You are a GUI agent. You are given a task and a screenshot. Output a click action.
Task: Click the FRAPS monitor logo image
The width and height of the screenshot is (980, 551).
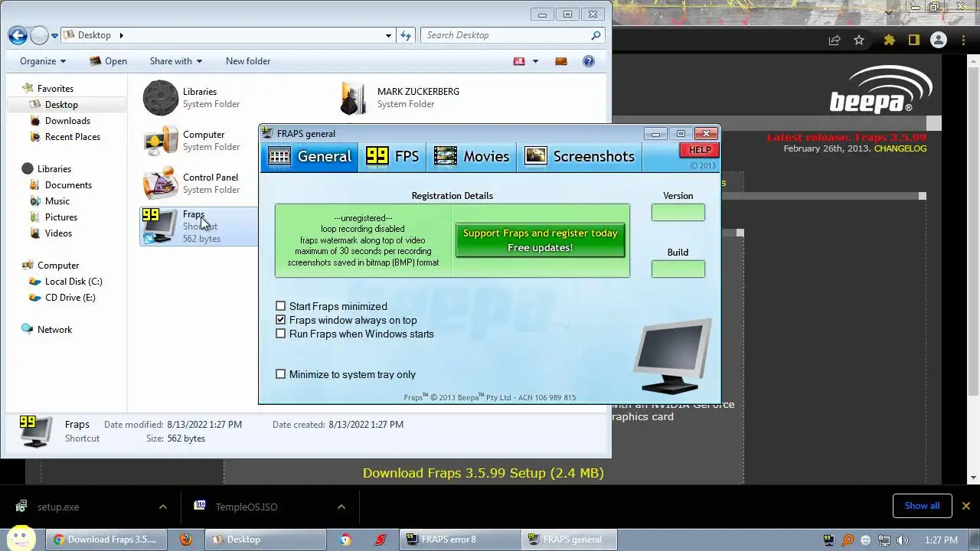coord(673,357)
